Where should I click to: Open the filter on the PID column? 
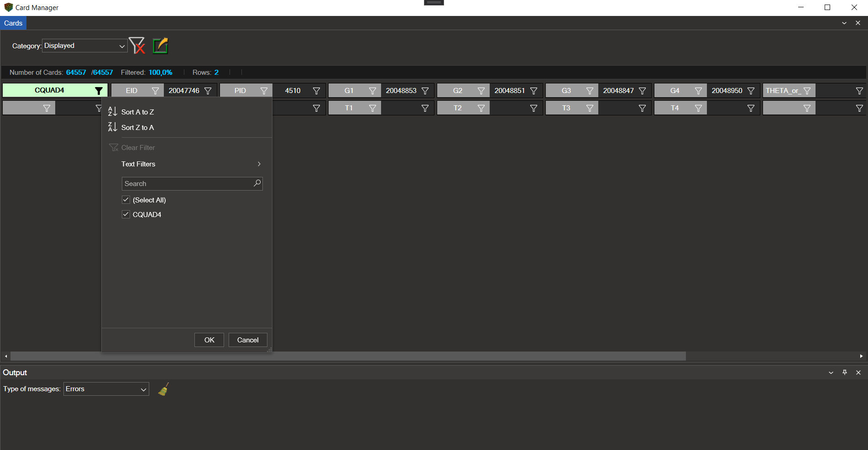[x=264, y=91]
